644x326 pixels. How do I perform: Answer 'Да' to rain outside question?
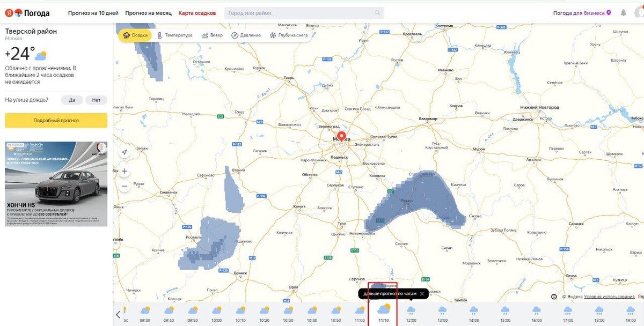pos(72,100)
